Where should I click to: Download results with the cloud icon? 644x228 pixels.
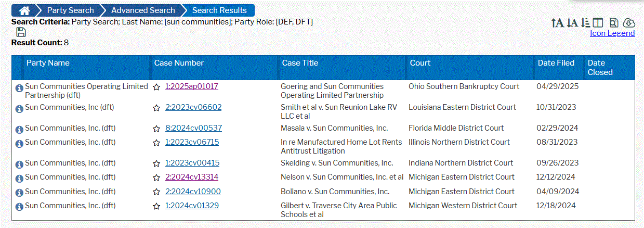click(x=629, y=23)
